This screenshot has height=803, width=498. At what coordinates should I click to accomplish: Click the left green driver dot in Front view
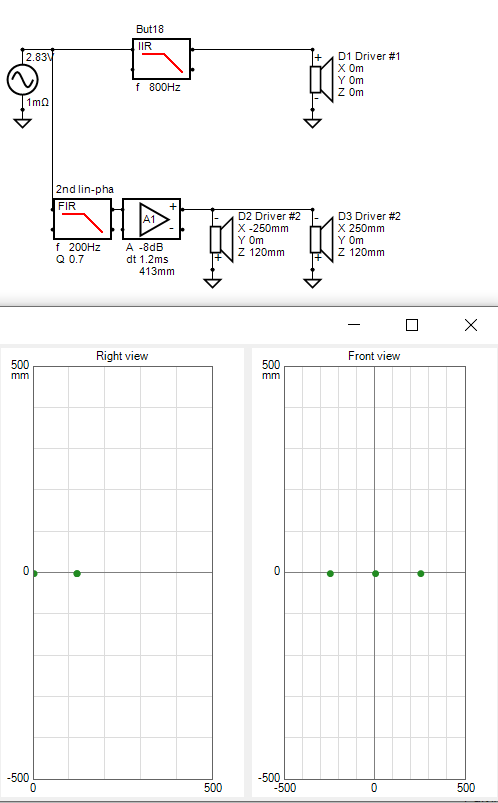(330, 574)
